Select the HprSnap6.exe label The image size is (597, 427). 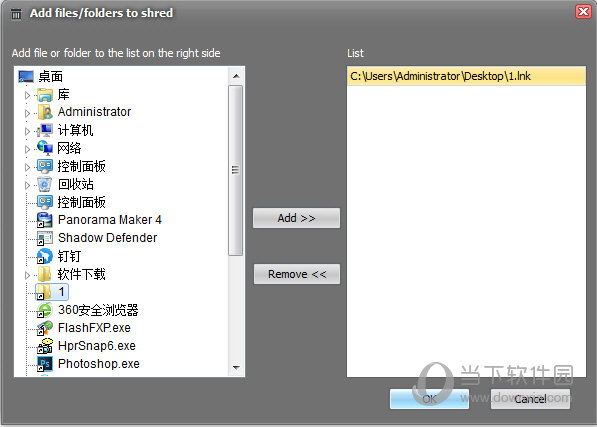point(97,346)
